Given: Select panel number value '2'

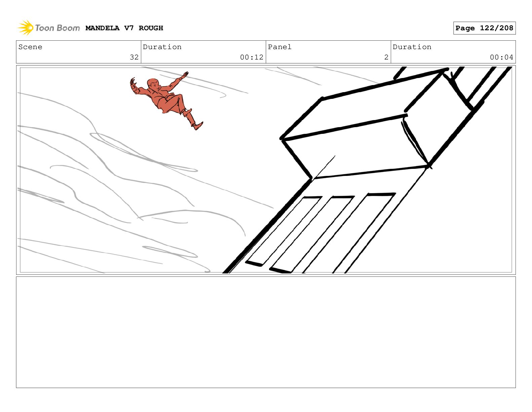Looking at the screenshot, I should (x=386, y=57).
